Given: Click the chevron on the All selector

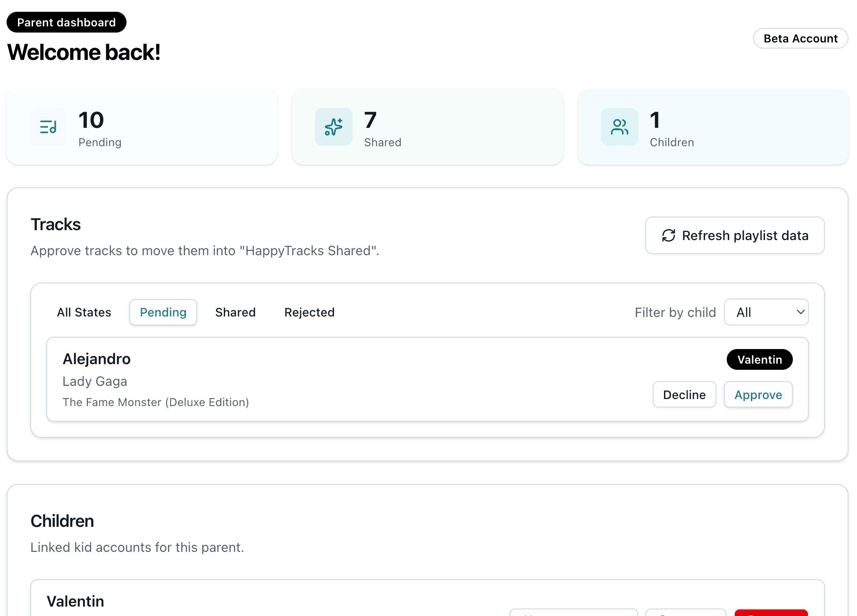Looking at the screenshot, I should pos(799,312).
